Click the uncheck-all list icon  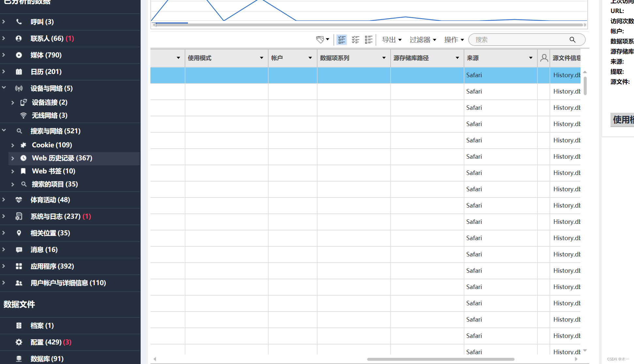369,39
